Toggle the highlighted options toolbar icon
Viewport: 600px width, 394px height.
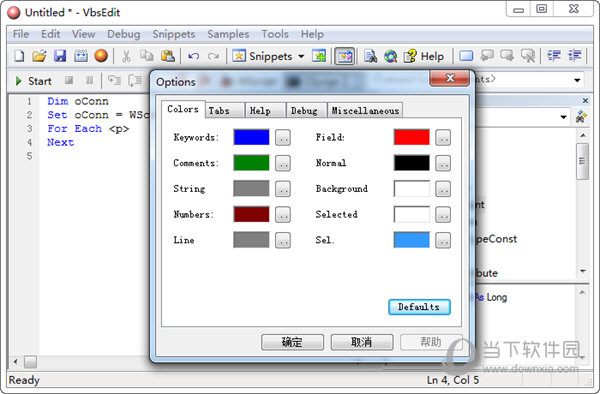[x=344, y=56]
